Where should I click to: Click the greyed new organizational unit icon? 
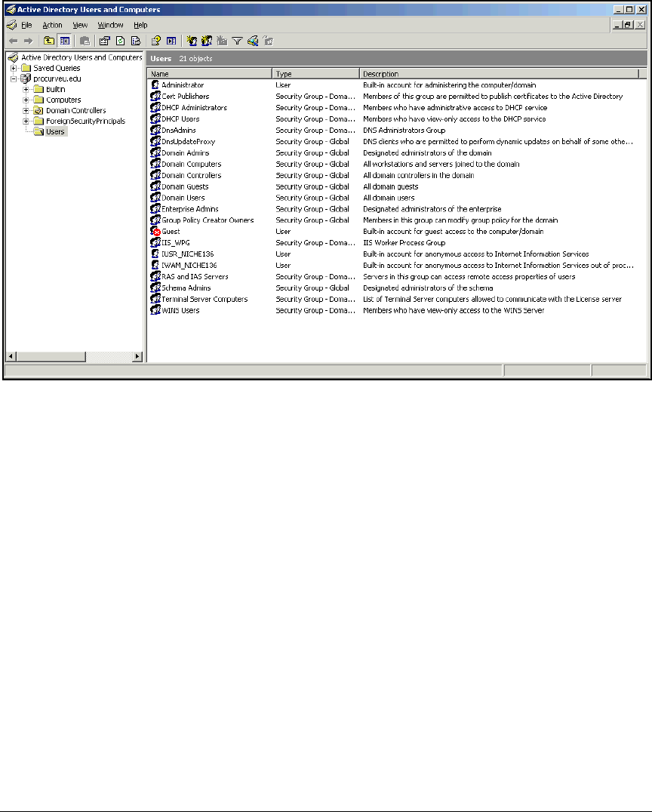pos(222,41)
